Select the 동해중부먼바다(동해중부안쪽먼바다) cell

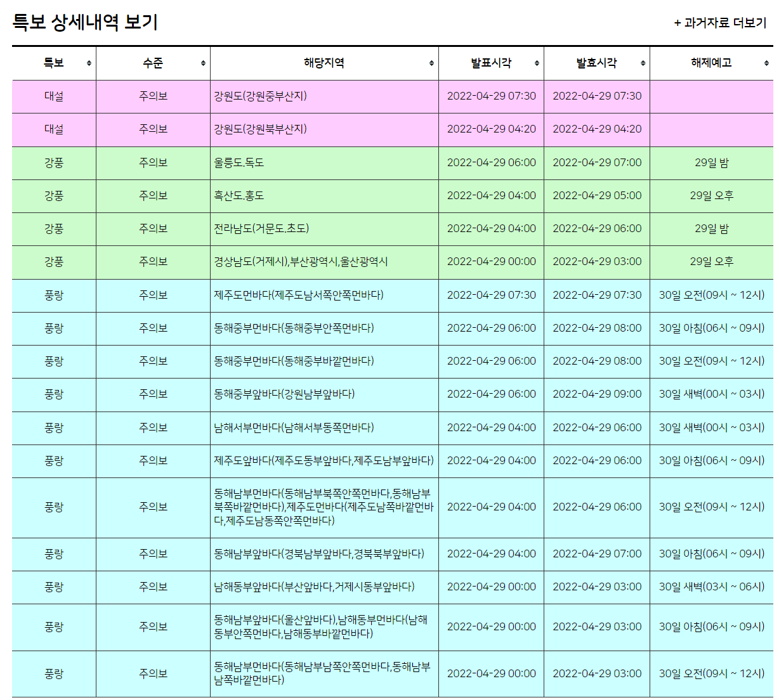point(324,328)
